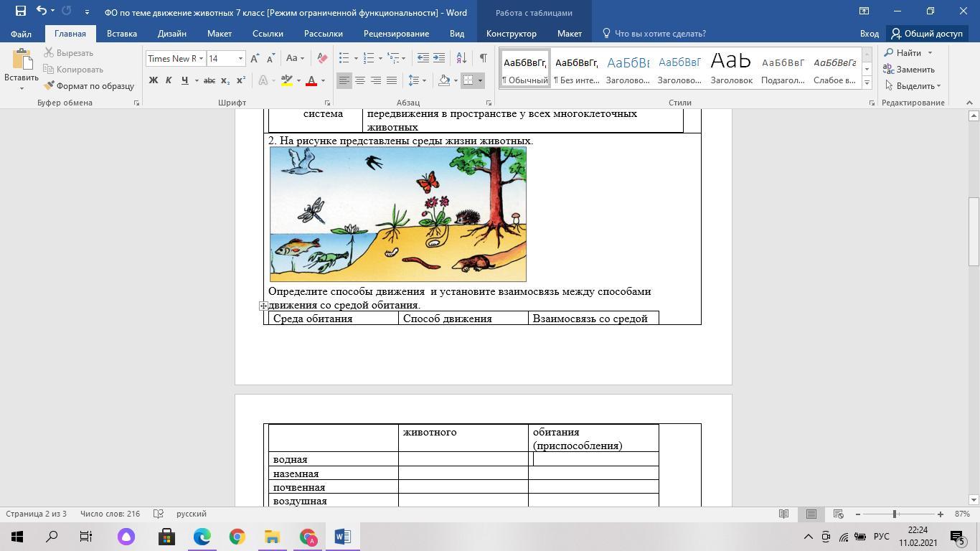Click the Replace (Заменить) button
The height and width of the screenshot is (551, 980).
[909, 70]
